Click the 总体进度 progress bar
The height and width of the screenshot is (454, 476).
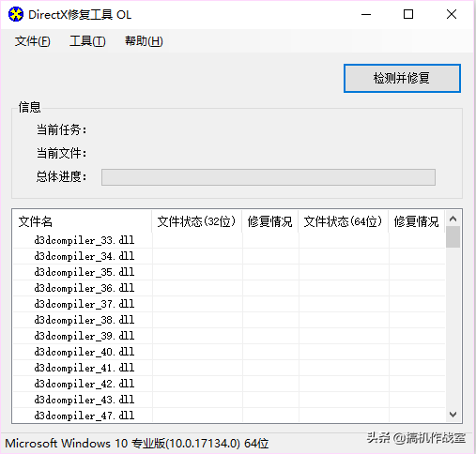click(269, 177)
